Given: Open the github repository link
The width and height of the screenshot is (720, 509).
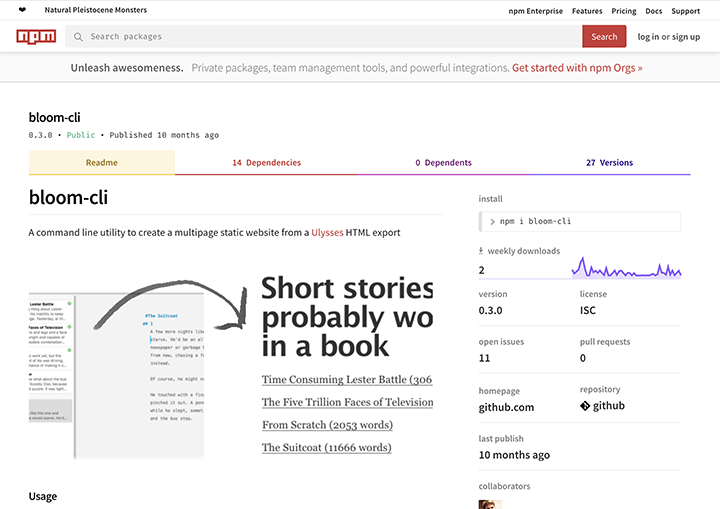Looking at the screenshot, I should tap(608, 406).
